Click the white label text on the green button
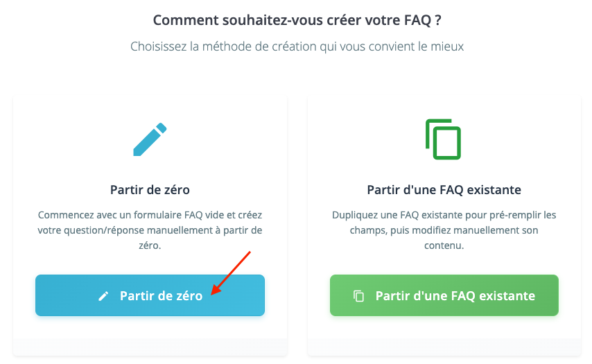Screen dimensions: 592x364 click(455, 296)
